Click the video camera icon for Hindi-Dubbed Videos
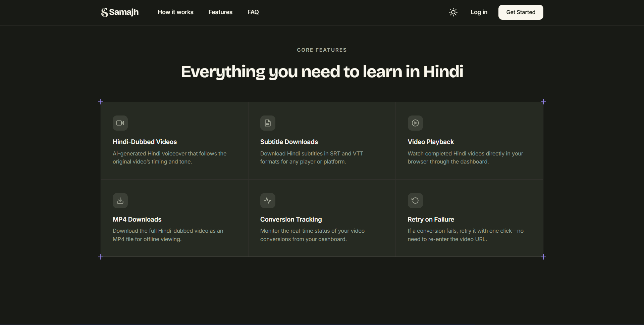This screenshot has width=644, height=325. (x=120, y=123)
